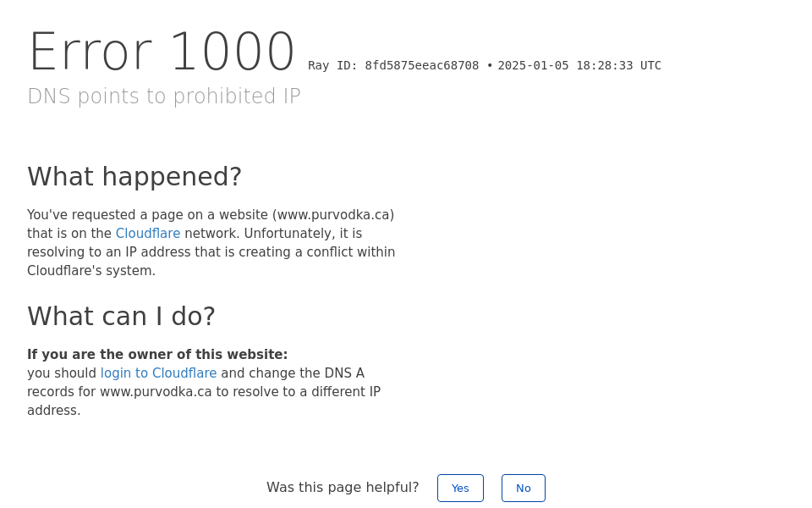The width and height of the screenshot is (812, 508).
Task: Click the final word "address." in instructions
Action: (54, 411)
